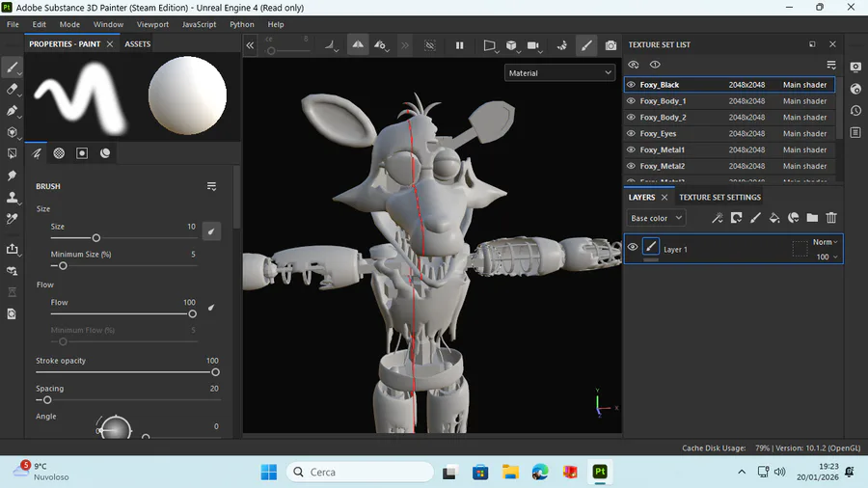The image size is (868, 488).
Task: Add a fill layer in Layers panel
Action: click(x=774, y=219)
